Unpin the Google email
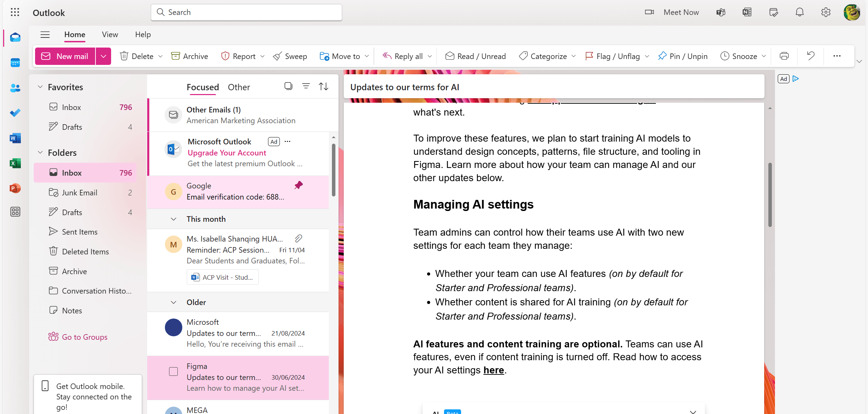The width and height of the screenshot is (868, 414). (299, 185)
